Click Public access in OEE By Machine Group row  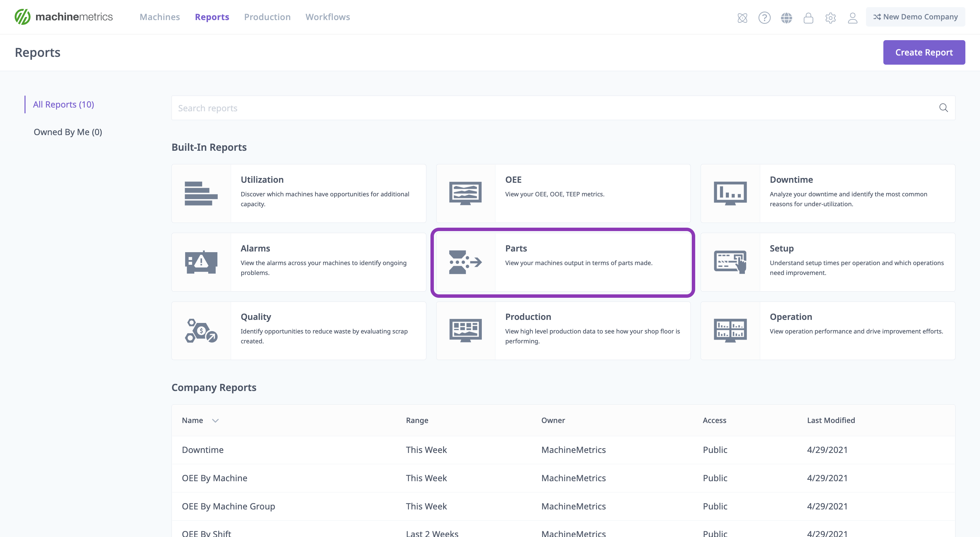[715, 506]
